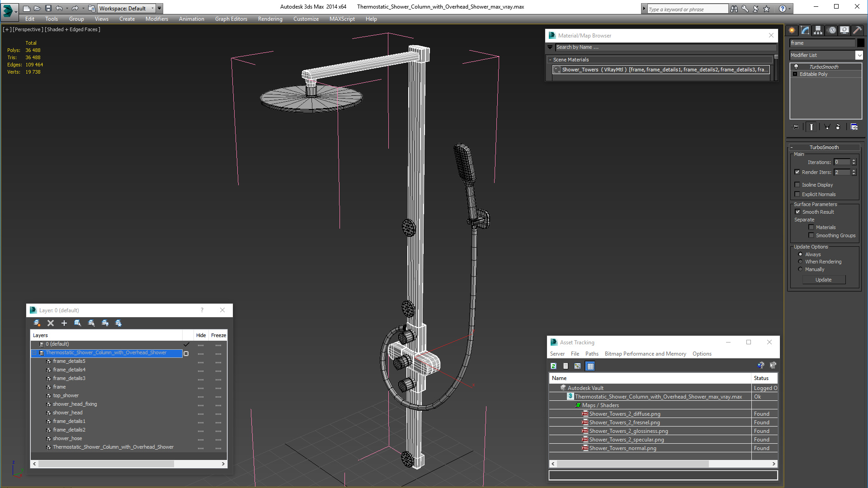Image resolution: width=868 pixels, height=488 pixels.
Task: Collapse Thermostatic_Shower_Column layer tree
Action: pos(34,353)
